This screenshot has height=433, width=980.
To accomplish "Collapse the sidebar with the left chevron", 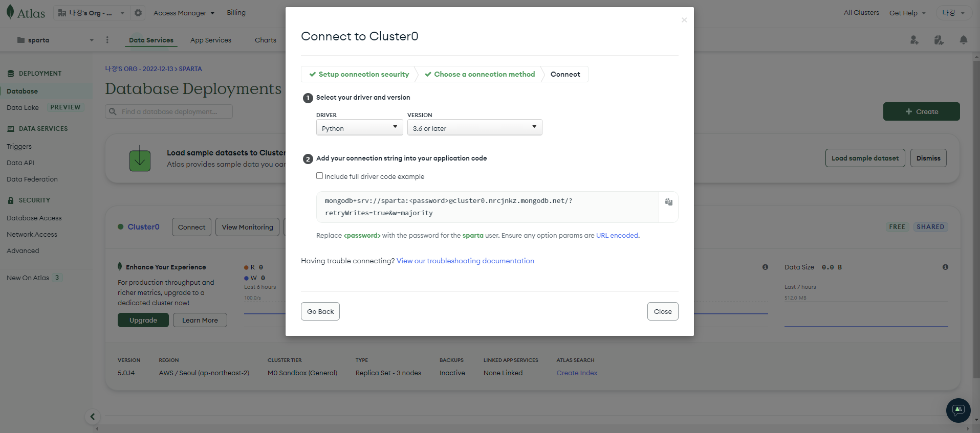I will pyautogui.click(x=93, y=417).
